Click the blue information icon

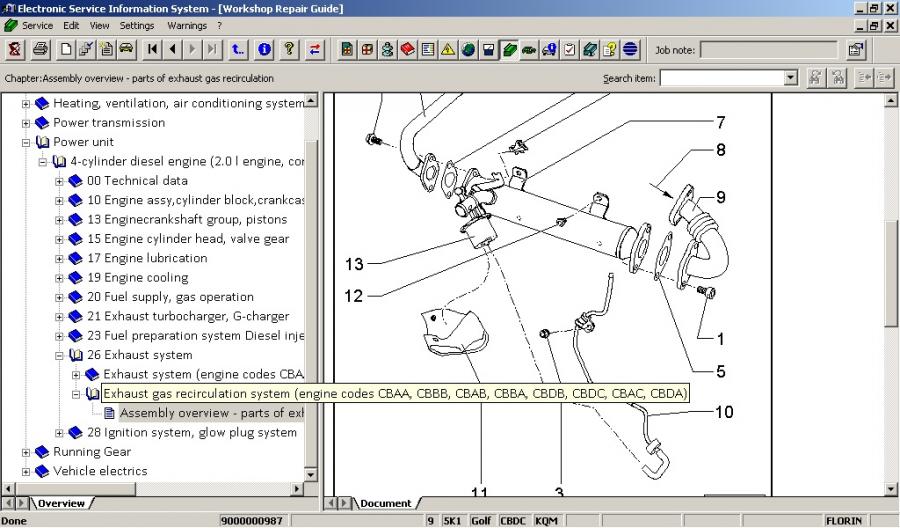pyautogui.click(x=265, y=49)
